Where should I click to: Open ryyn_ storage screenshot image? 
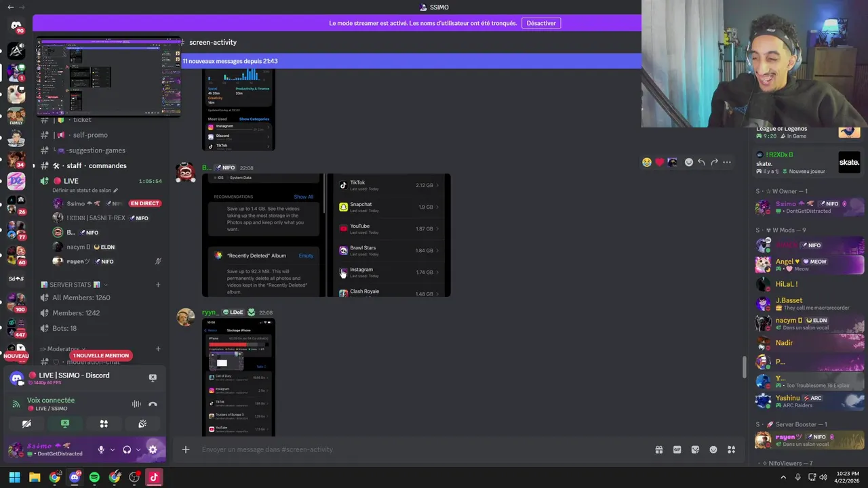239,377
